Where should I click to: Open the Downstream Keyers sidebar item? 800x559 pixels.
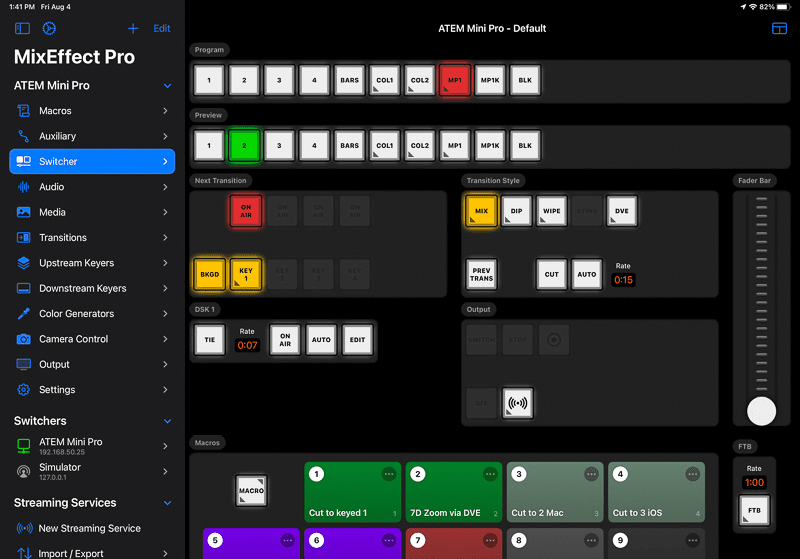pyautogui.click(x=92, y=288)
